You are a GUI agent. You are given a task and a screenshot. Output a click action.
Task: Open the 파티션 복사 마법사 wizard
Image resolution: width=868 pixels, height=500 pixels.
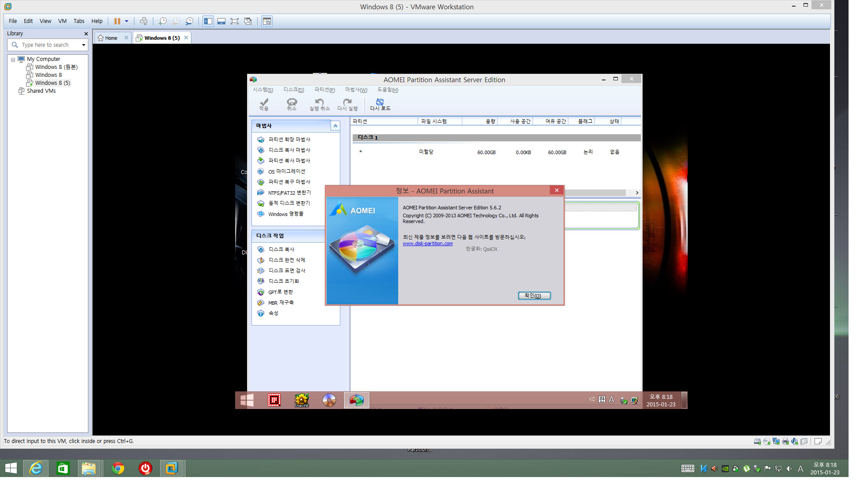pyautogui.click(x=289, y=161)
